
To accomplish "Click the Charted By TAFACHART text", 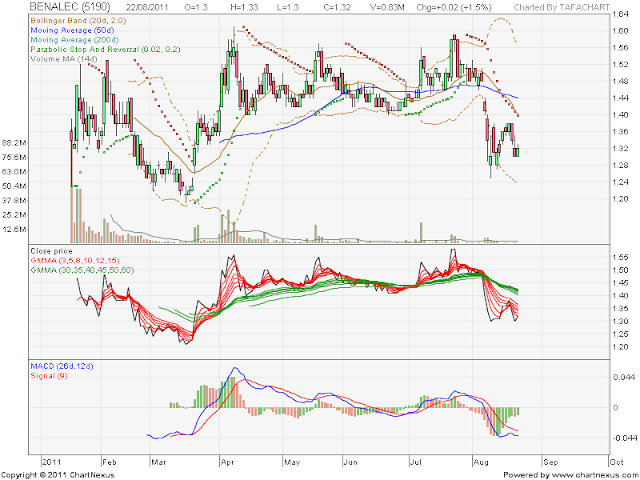I will (x=562, y=8).
